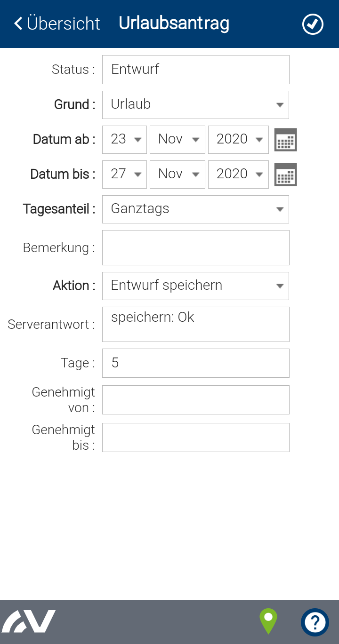Select Datum ab year dropdown
The image size is (339, 644).
[x=238, y=139]
